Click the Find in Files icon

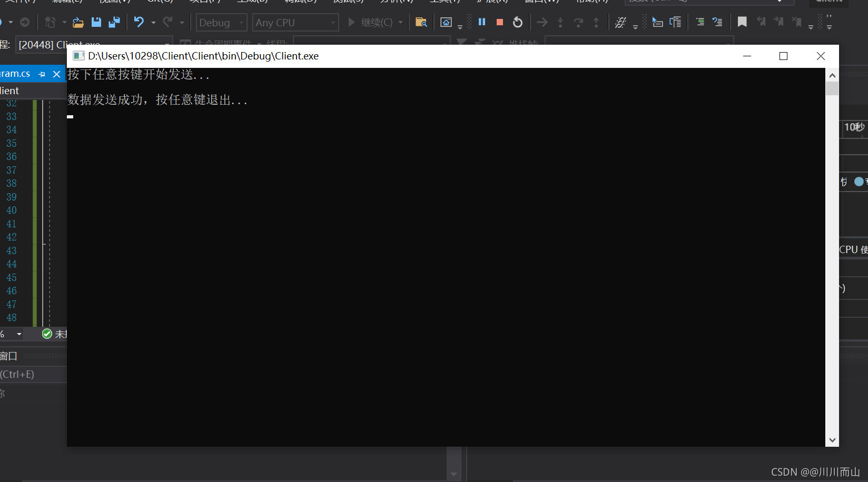pos(421,22)
